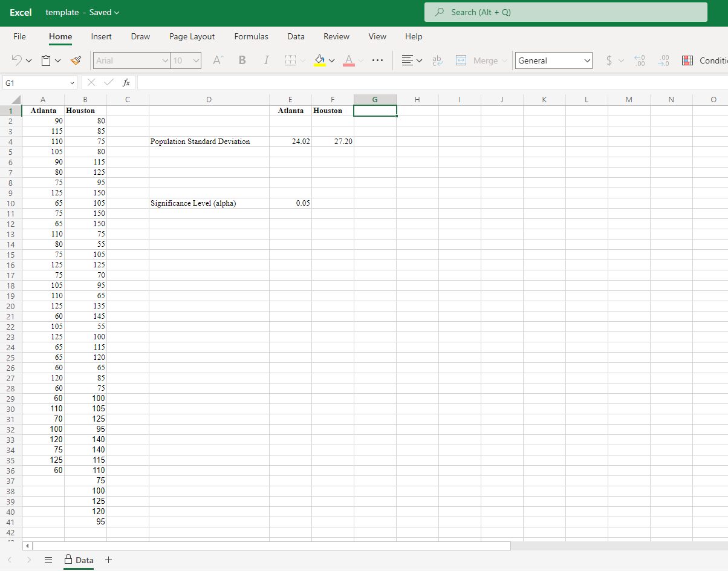Expand the fill color picker arrow
This screenshot has height=571, width=728.
tap(331, 61)
